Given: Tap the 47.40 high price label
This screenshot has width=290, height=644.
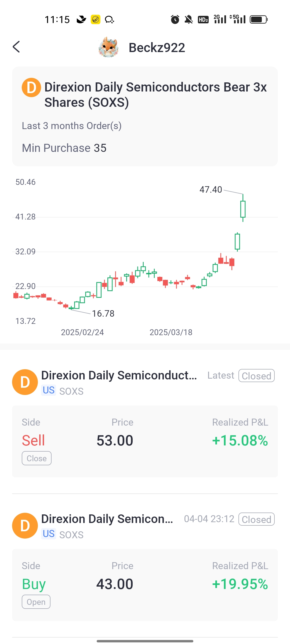Looking at the screenshot, I should (211, 190).
